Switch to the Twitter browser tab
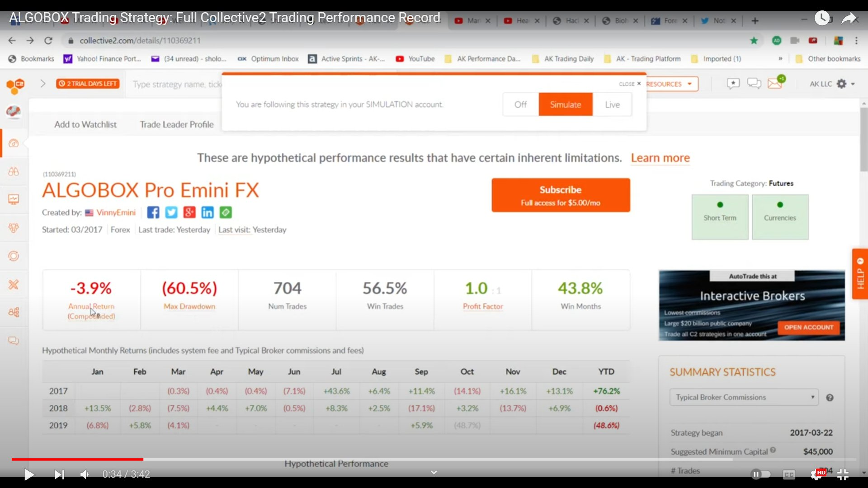Image resolution: width=868 pixels, height=488 pixels. pyautogui.click(x=719, y=21)
